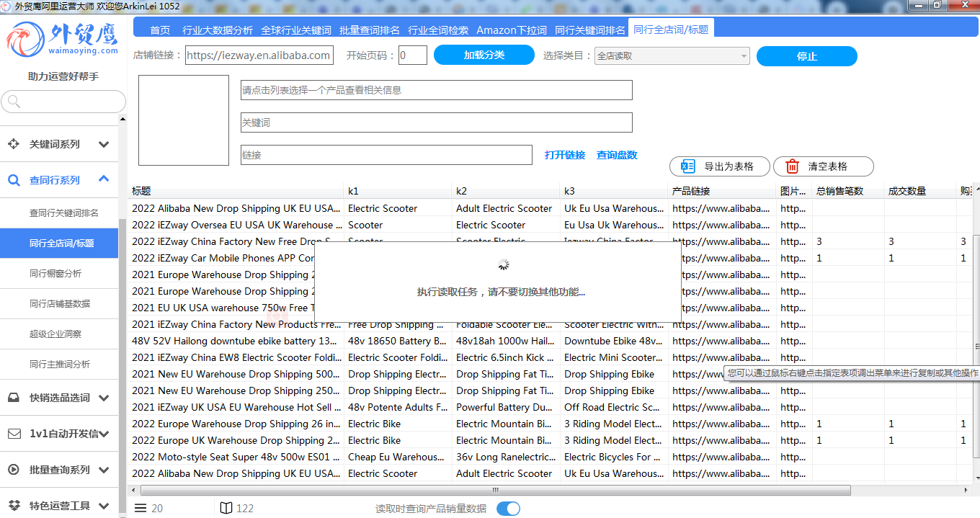Image resolution: width=980 pixels, height=518 pixels.
Task: Click the k3 column header
Action: [615, 192]
